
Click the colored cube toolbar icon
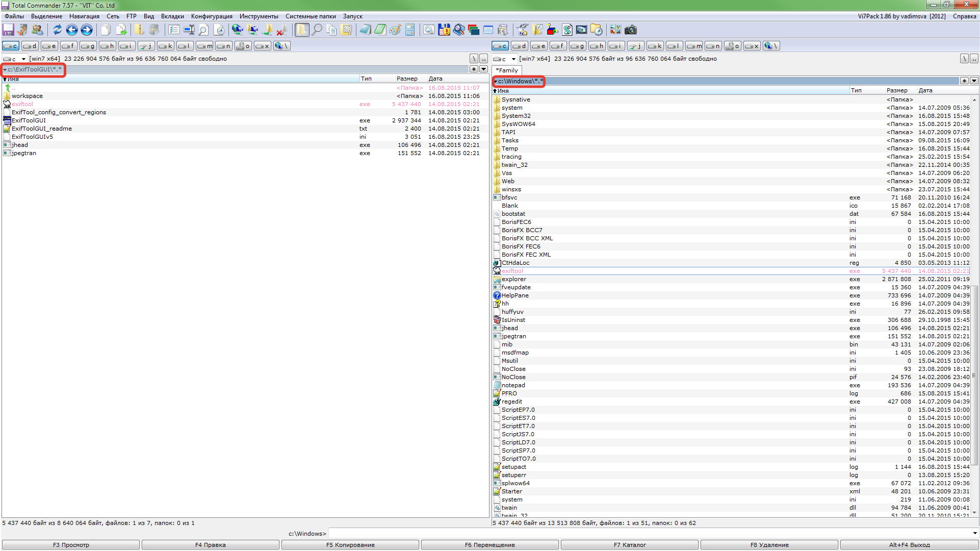click(552, 30)
